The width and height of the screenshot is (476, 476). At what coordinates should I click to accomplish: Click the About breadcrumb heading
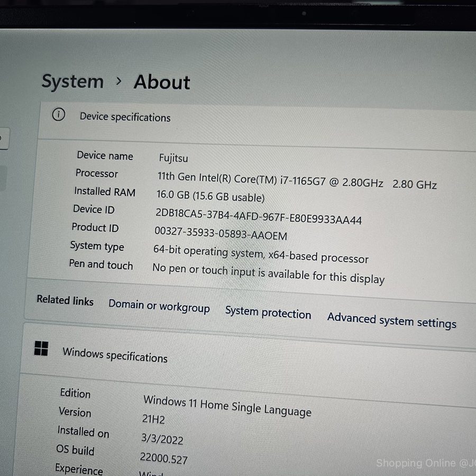162,83
